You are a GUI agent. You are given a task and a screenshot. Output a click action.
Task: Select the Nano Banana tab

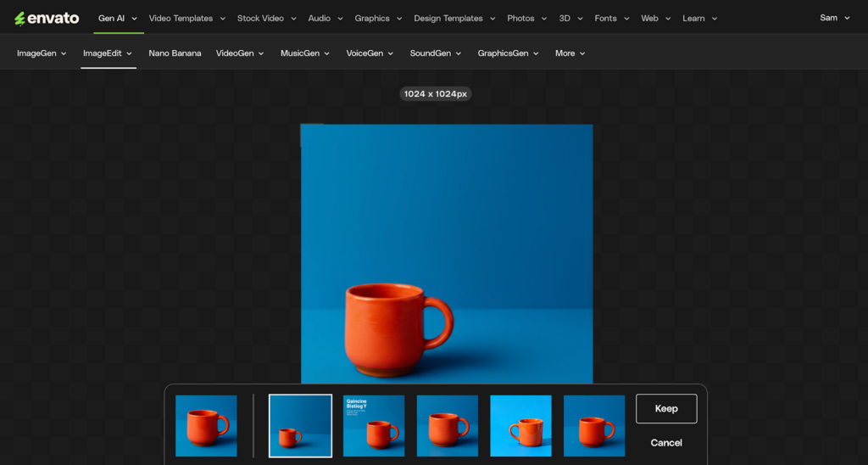[x=175, y=53]
